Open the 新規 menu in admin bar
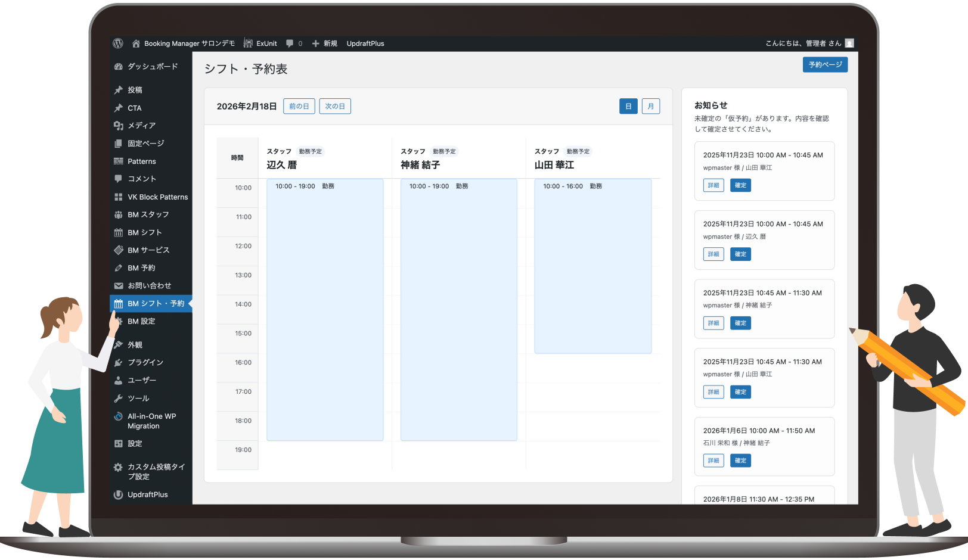Screen dimensions: 968x560 coord(325,43)
